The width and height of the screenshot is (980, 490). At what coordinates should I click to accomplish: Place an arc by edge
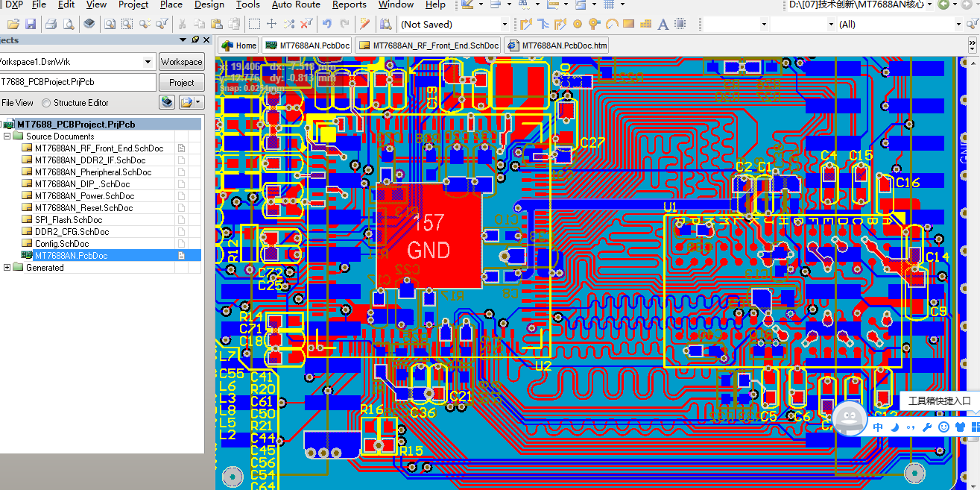[612, 25]
